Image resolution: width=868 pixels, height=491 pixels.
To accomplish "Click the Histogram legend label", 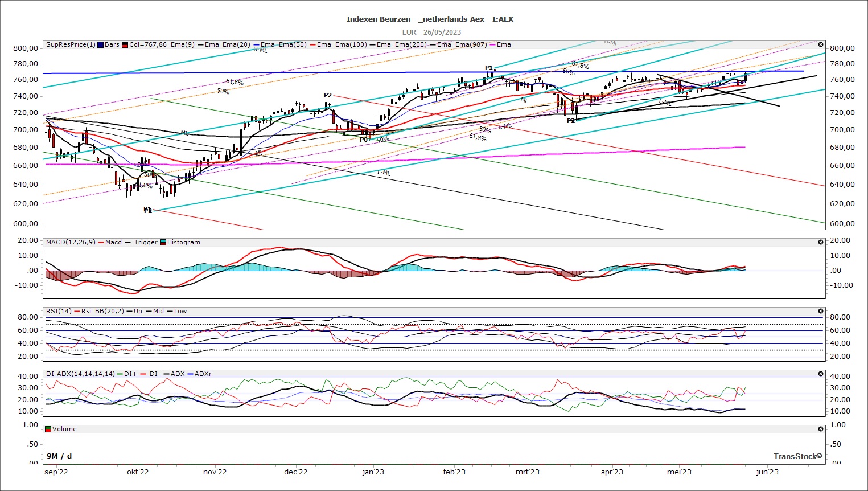I will coord(184,242).
